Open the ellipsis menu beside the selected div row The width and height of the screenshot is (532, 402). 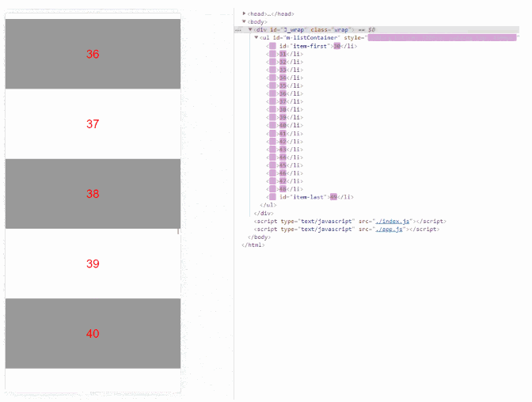click(238, 30)
